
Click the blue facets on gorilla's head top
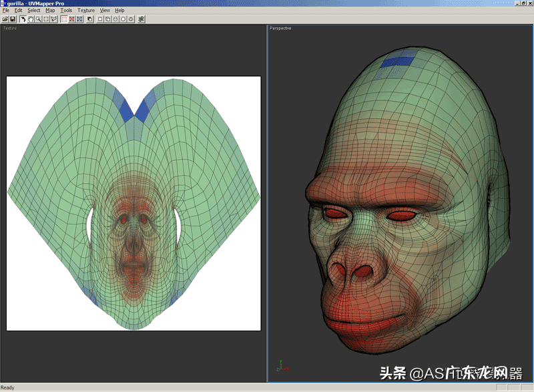[396, 62]
